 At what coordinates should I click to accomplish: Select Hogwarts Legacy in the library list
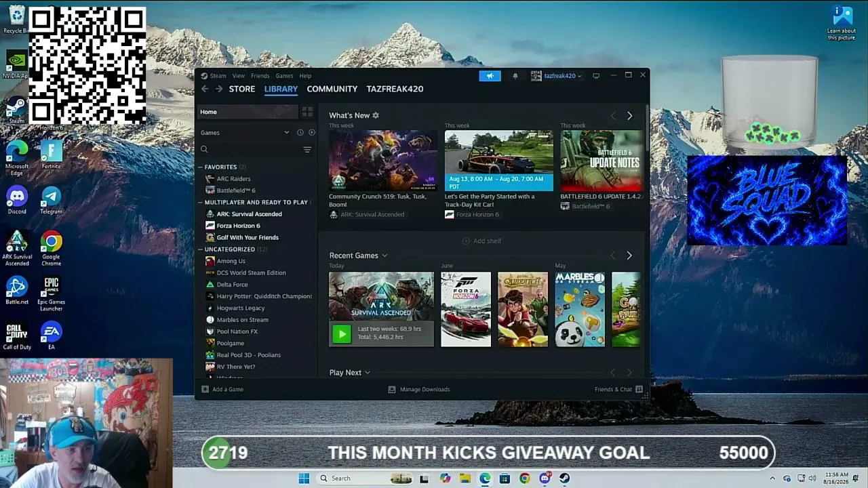tap(240, 308)
